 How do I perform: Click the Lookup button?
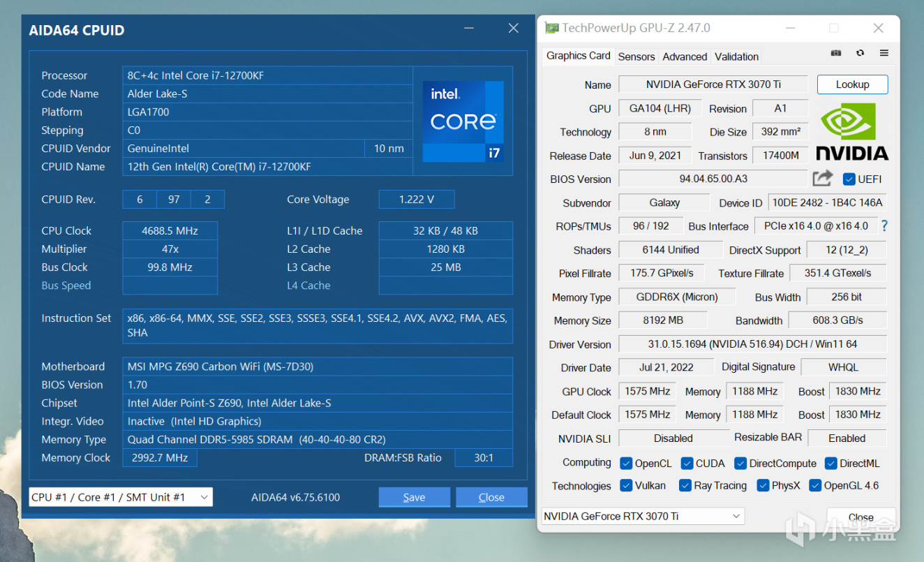coord(852,84)
